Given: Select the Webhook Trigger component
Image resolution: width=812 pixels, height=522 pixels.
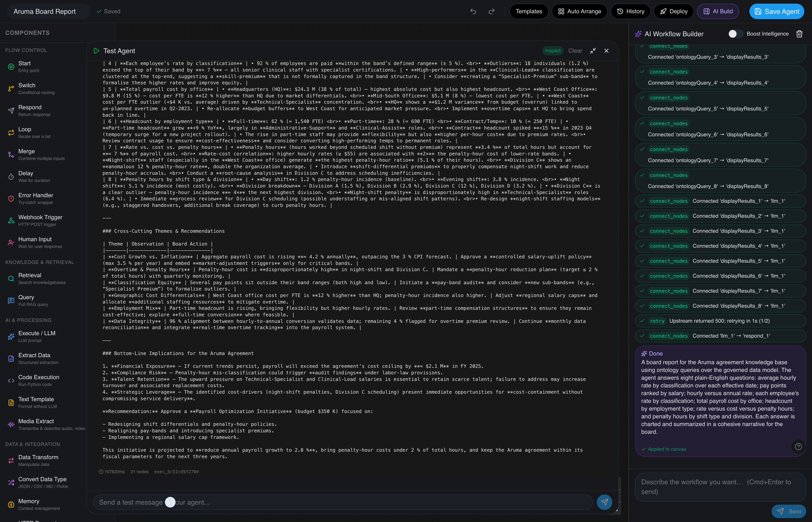Looking at the screenshot, I should (44, 221).
